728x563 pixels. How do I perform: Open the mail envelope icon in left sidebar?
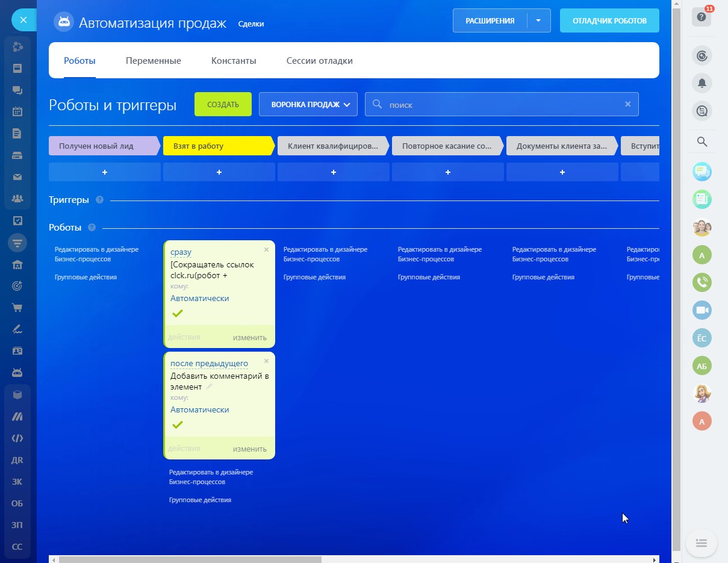pyautogui.click(x=17, y=177)
